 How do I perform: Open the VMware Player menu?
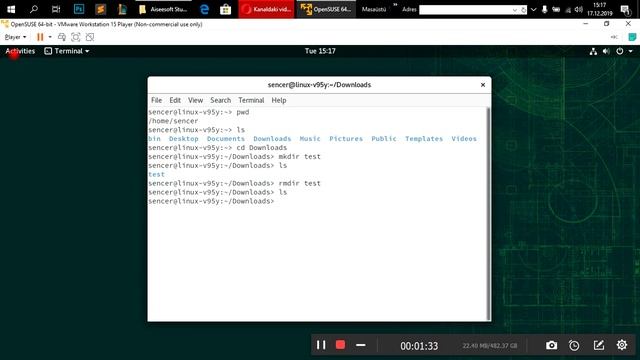click(15, 37)
